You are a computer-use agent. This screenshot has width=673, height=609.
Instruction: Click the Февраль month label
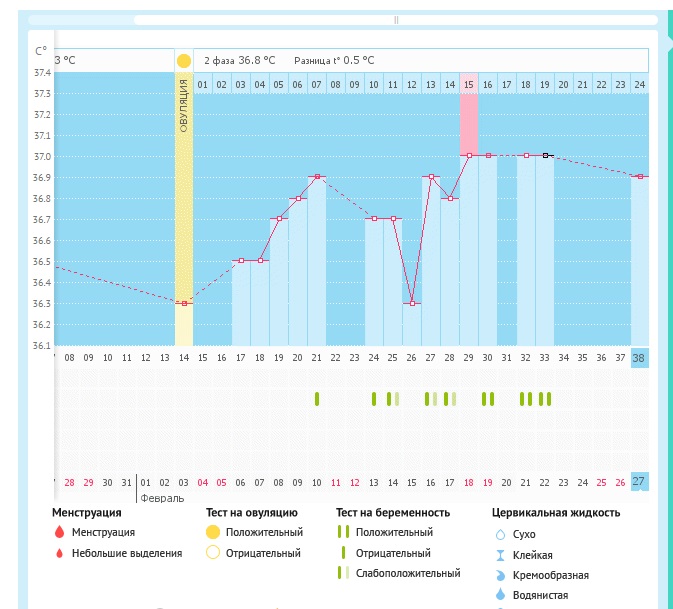tap(162, 497)
